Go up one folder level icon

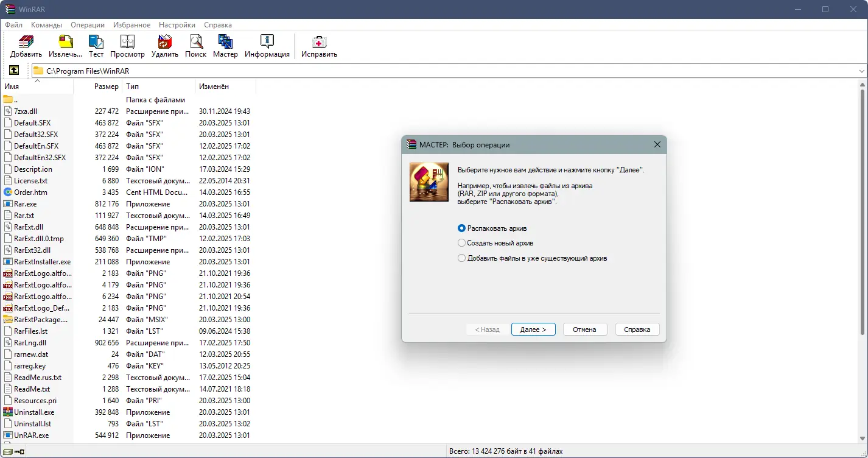[15, 71]
